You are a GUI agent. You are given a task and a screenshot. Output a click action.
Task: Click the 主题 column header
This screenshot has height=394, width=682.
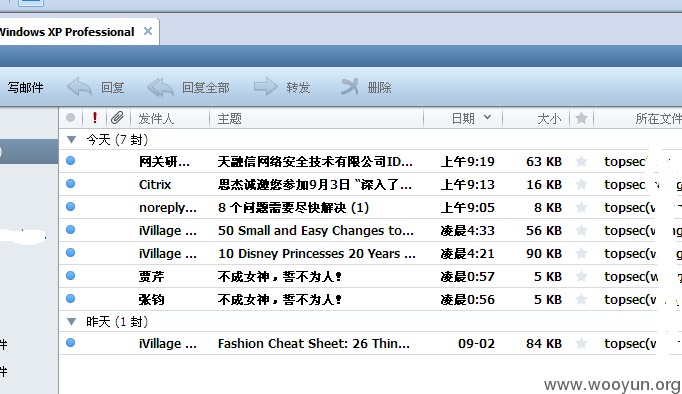[229, 118]
